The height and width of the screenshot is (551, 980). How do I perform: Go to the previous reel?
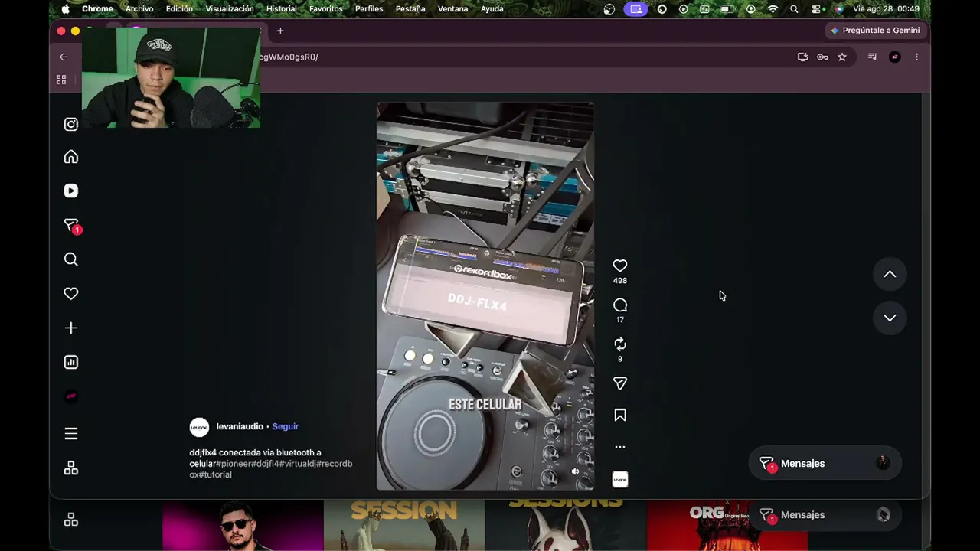(890, 275)
